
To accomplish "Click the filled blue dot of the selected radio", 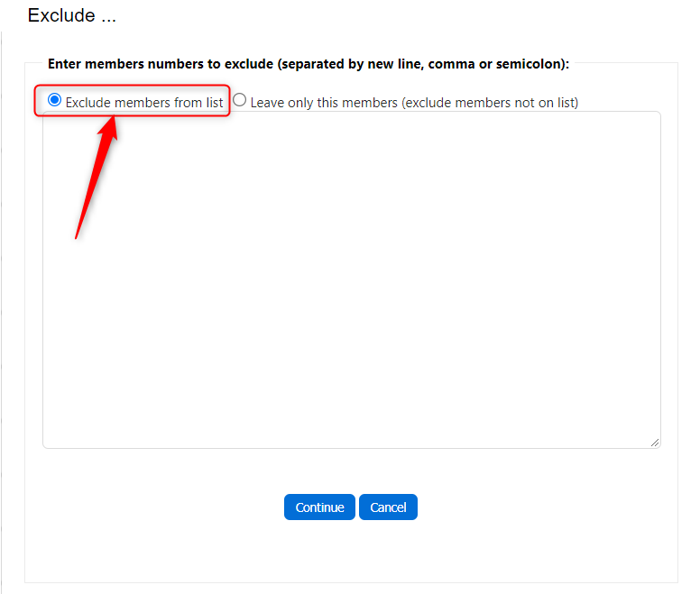I will tap(54, 101).
